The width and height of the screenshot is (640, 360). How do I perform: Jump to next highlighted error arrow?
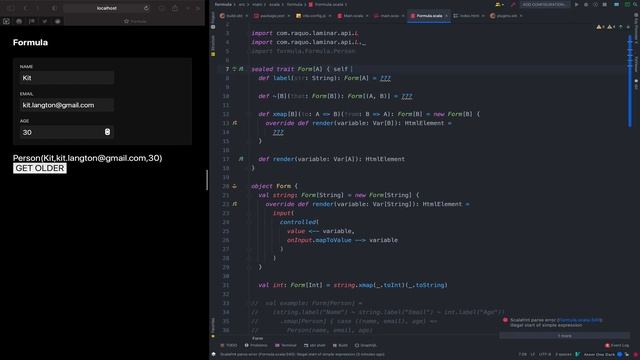coord(628,27)
